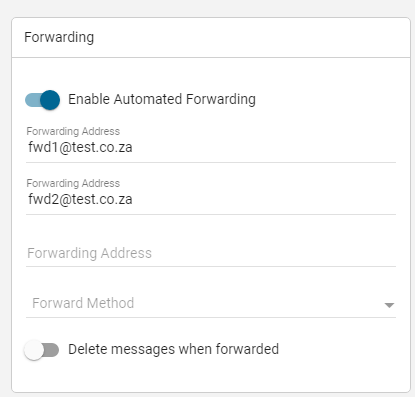The image size is (415, 397).
Task: Click the Forwarding card header title
Action: (x=59, y=37)
